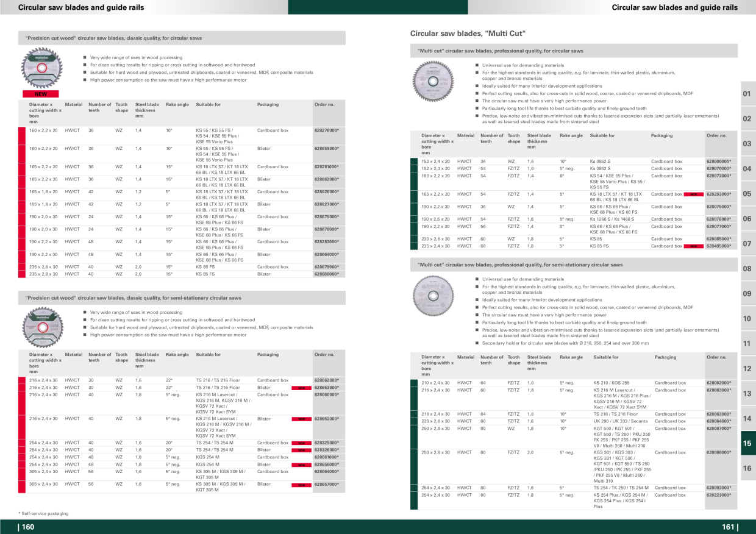Jump to chapter tab 07

coord(747,244)
